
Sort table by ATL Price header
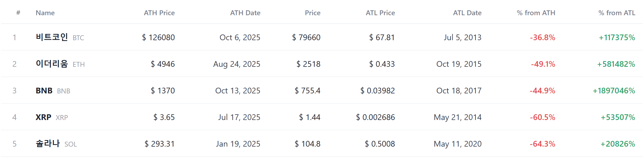[x=380, y=13]
